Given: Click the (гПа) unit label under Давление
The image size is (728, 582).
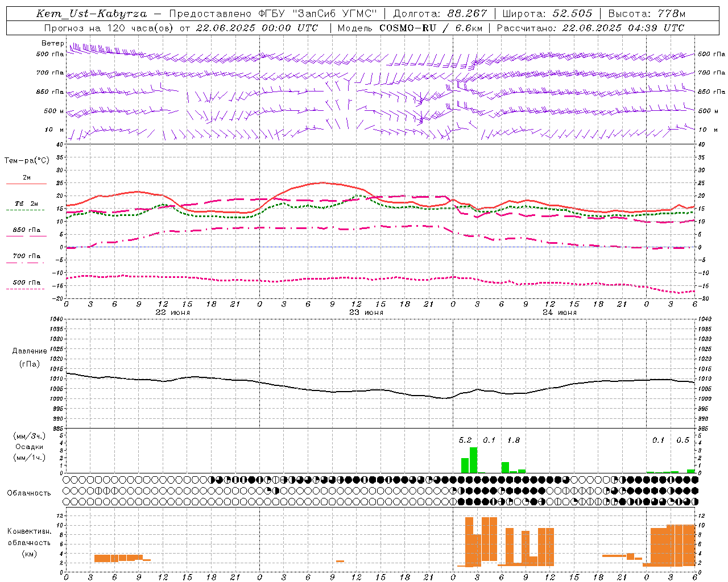Looking at the screenshot, I should click(x=30, y=364).
